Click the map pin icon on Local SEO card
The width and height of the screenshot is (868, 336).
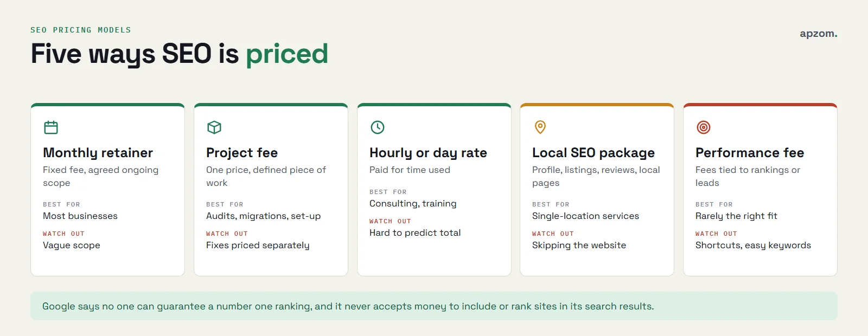(540, 127)
